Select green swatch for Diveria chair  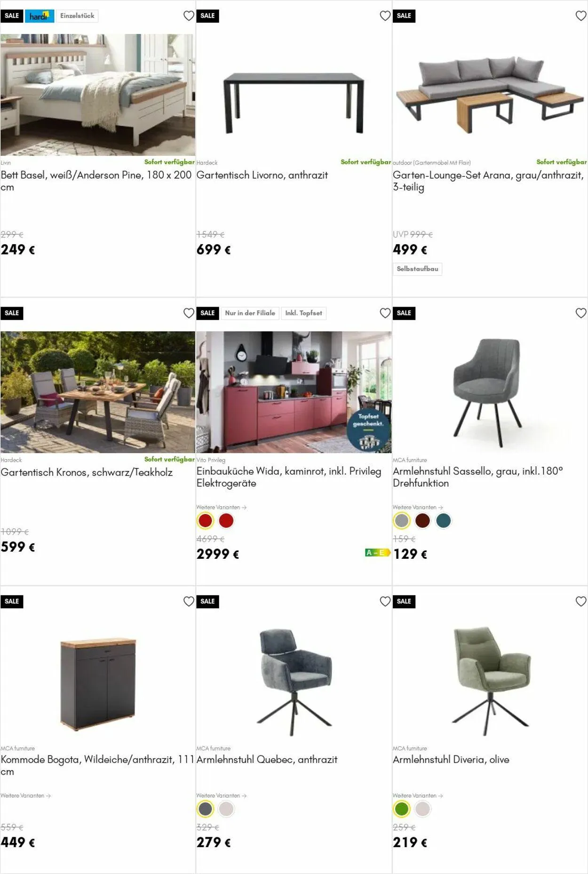click(x=402, y=809)
